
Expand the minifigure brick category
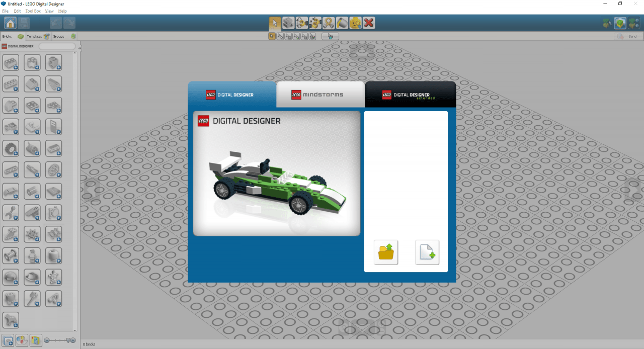pos(32,255)
